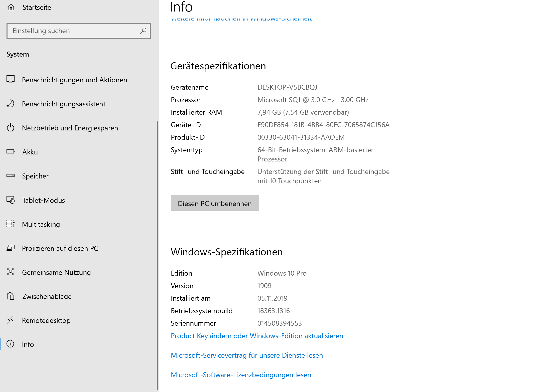Screen dimensions: 536x392
Task: Click the power icon for Netzbetrieb
Action: [x=11, y=128]
